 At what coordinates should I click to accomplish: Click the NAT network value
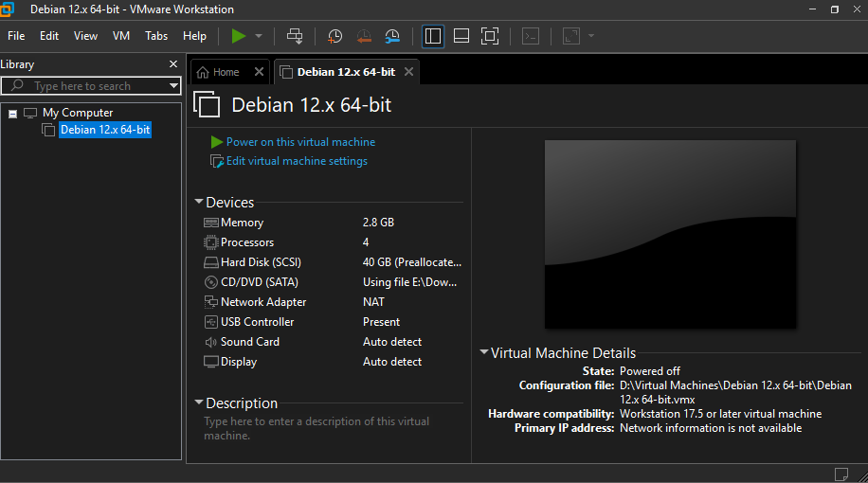373,302
